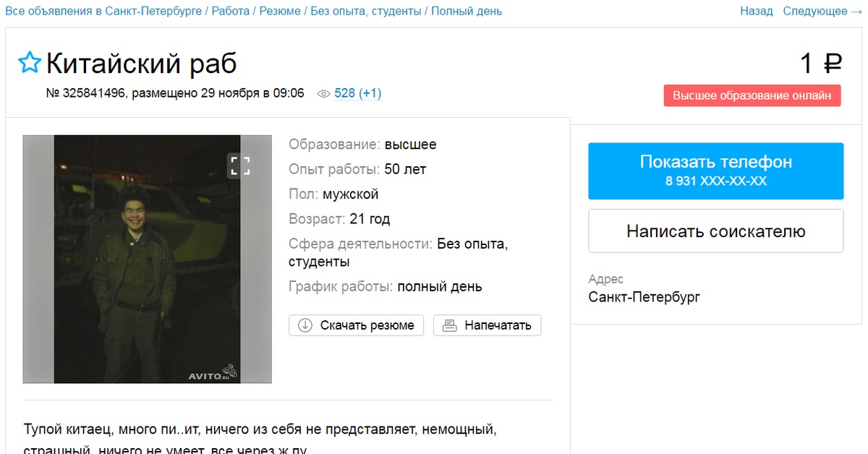
Task: Expand the photo with fullscreen icon
Action: point(239,165)
